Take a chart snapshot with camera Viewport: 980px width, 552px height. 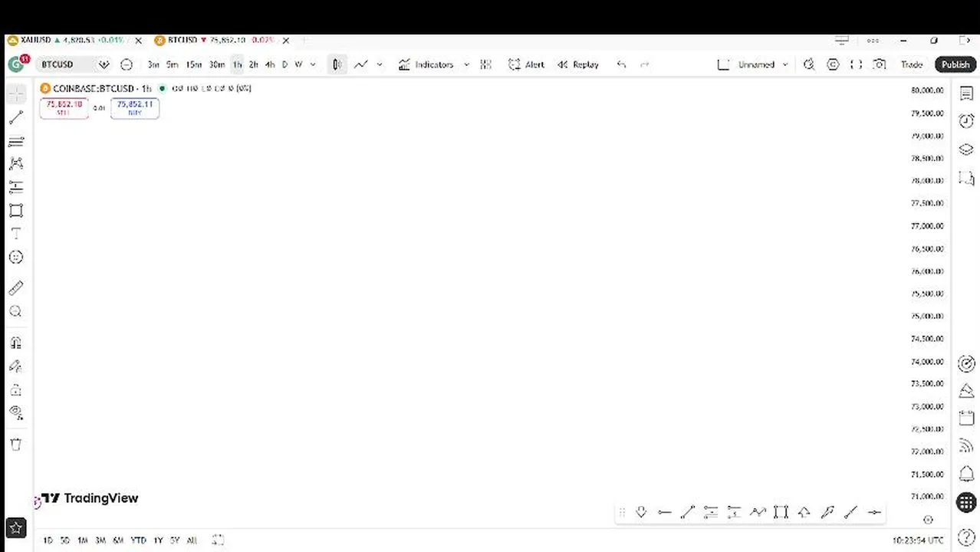click(880, 64)
